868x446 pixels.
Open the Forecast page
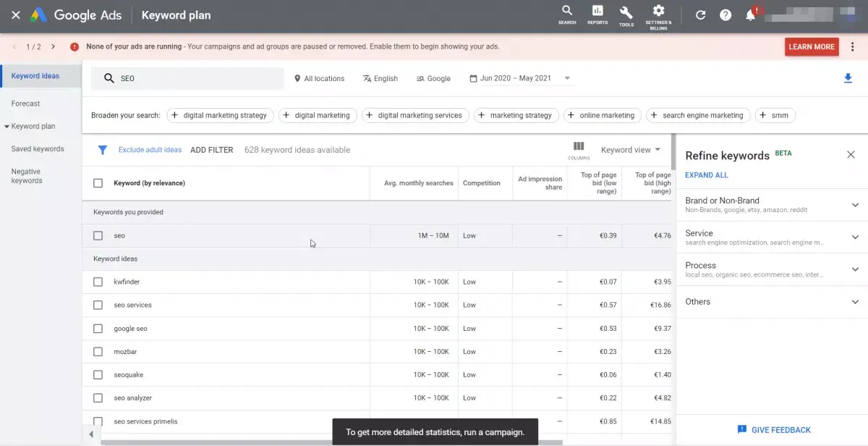25,104
